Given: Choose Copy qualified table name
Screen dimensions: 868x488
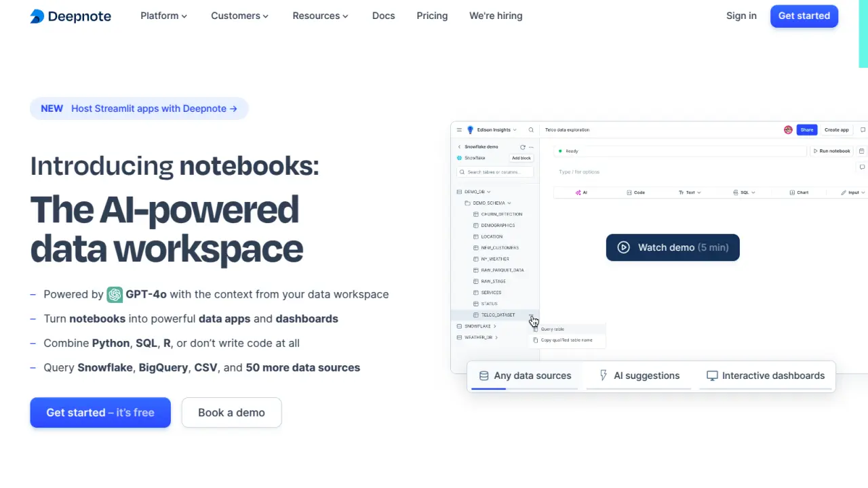Looking at the screenshot, I should 568,340.
